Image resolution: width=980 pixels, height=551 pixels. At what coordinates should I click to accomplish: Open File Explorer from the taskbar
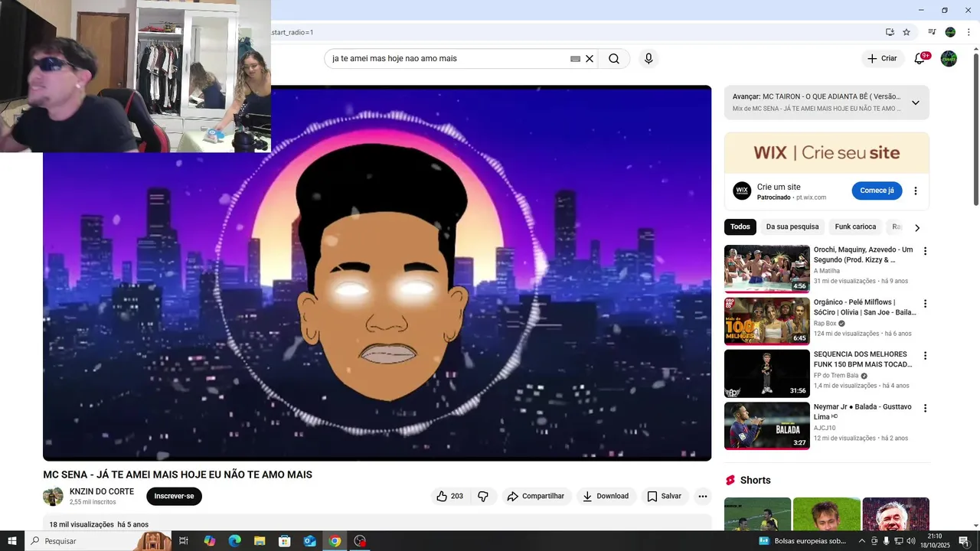[x=260, y=541]
